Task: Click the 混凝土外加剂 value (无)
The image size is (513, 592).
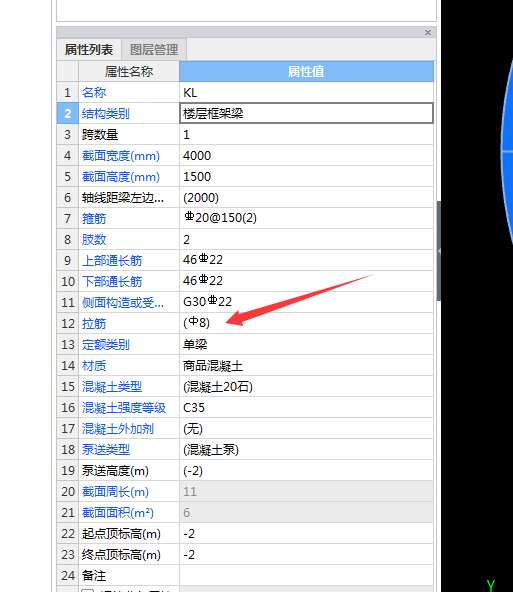Action: point(306,429)
